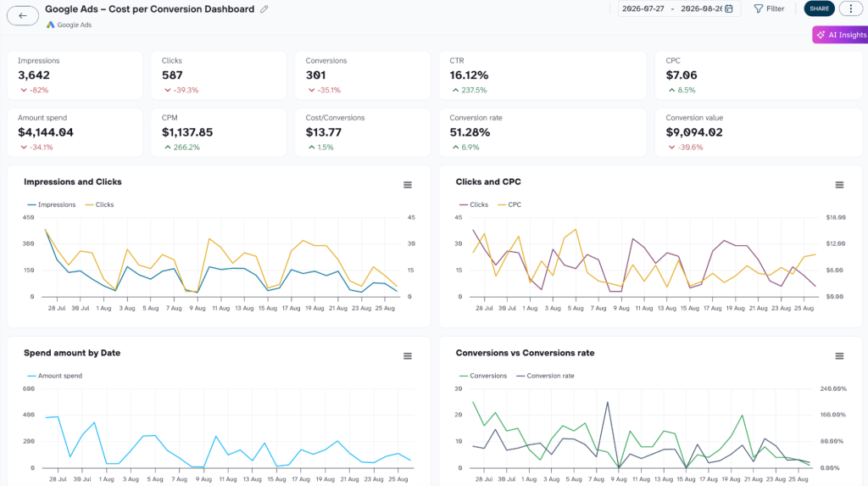This screenshot has height=486, width=868.
Task: Select the Clicks 587 card
Action: coord(219,75)
